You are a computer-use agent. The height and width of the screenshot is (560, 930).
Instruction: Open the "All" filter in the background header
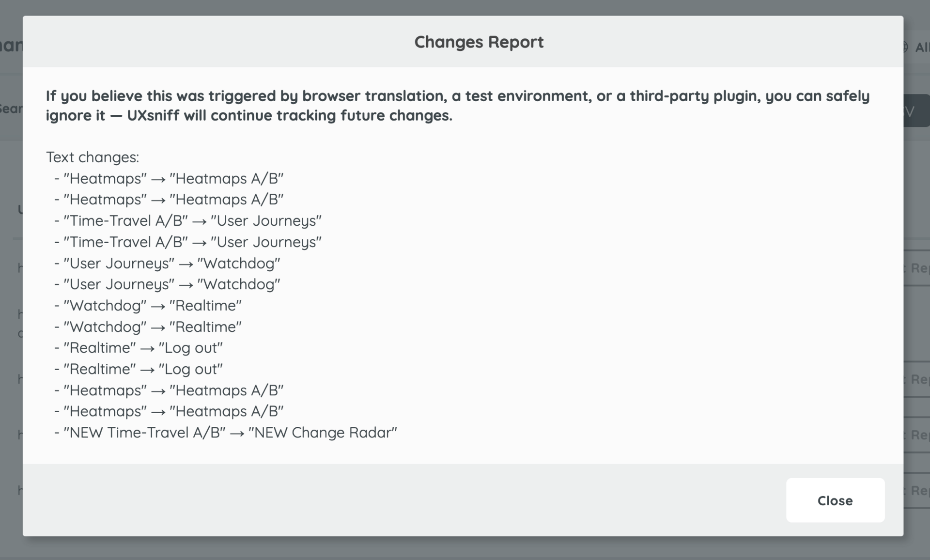pos(921,47)
